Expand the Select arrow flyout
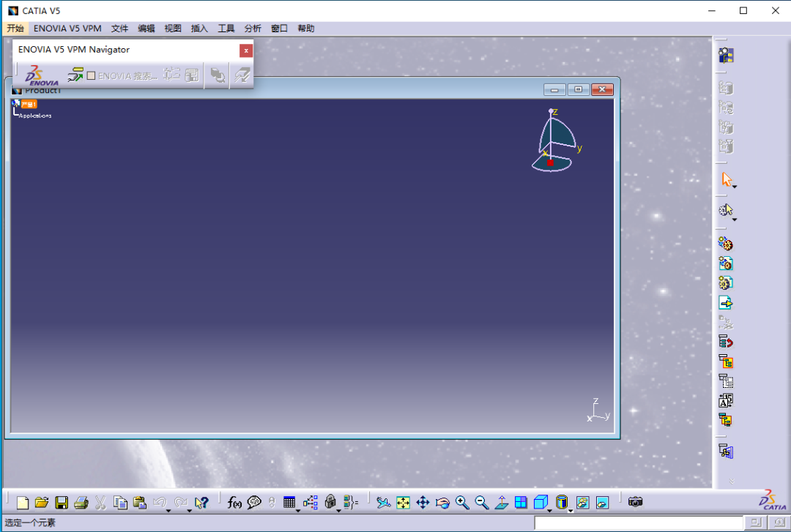 coord(735,187)
